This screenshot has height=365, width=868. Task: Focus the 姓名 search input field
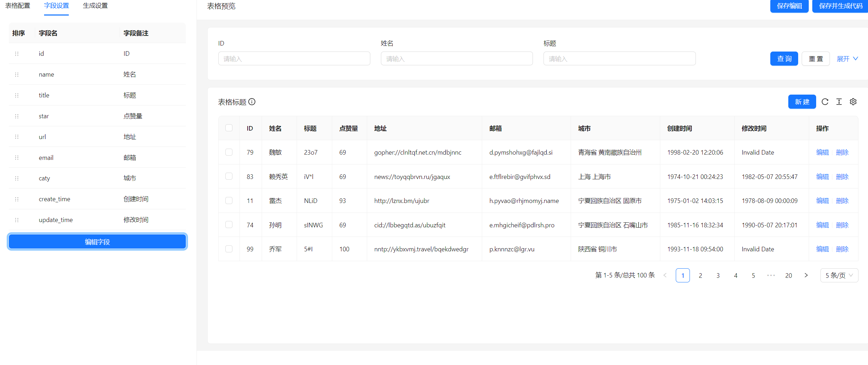click(456, 59)
